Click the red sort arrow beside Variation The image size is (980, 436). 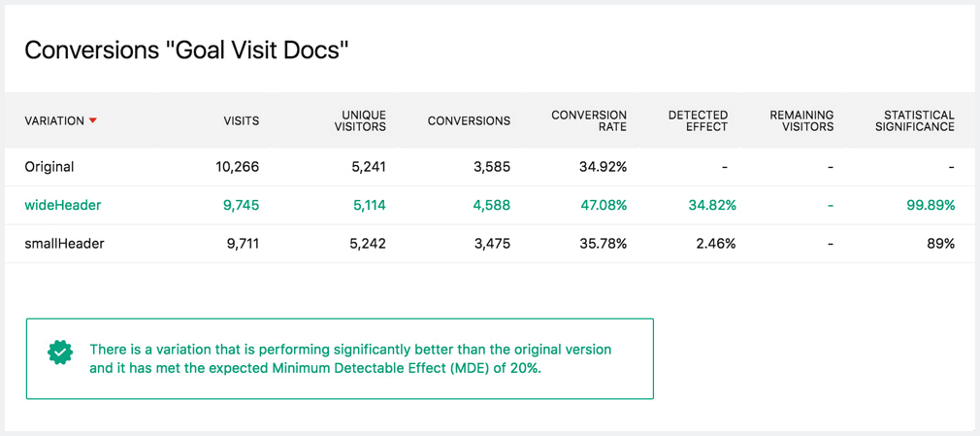click(93, 120)
